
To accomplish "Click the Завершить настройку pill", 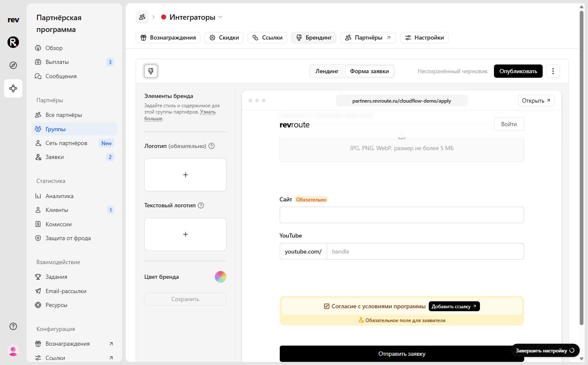I will pyautogui.click(x=545, y=350).
